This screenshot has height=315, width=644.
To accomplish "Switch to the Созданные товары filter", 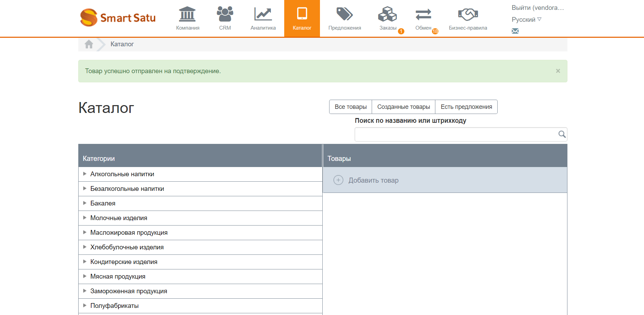I will [x=404, y=107].
